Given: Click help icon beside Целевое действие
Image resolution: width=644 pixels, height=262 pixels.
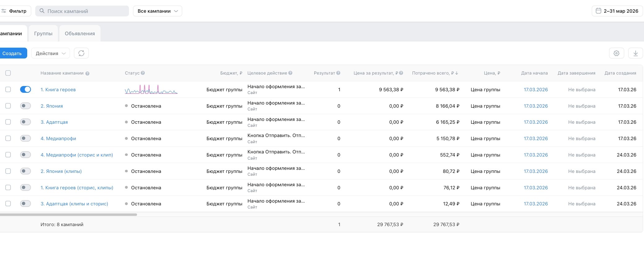Looking at the screenshot, I should click(290, 73).
